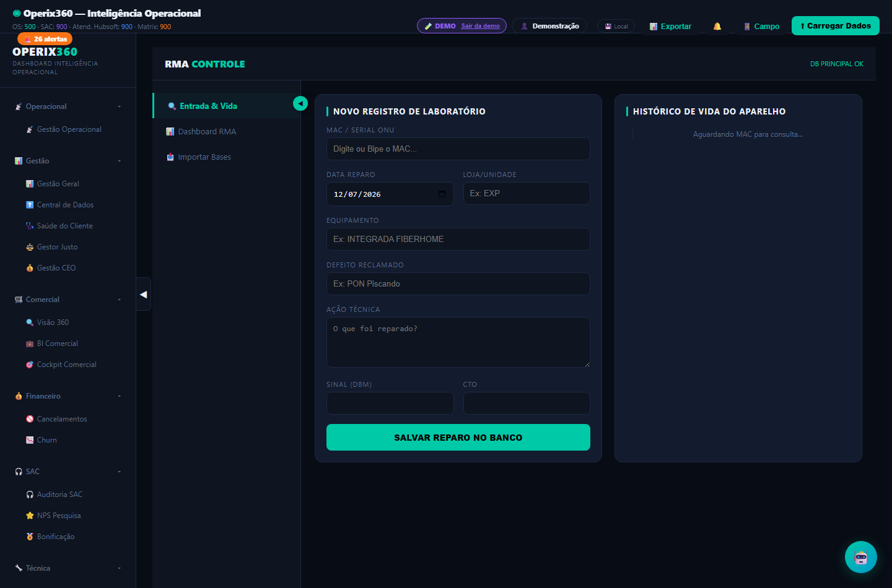Click the CTO input field

click(x=527, y=403)
